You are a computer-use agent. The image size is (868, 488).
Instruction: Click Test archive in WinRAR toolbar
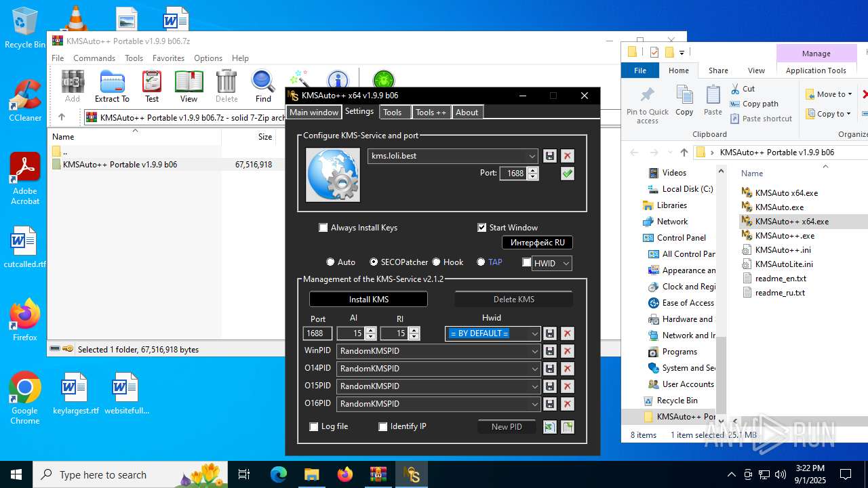tap(152, 87)
